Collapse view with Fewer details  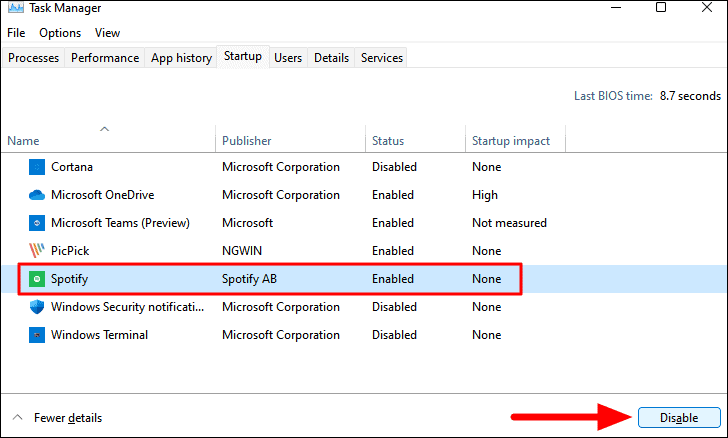58,418
